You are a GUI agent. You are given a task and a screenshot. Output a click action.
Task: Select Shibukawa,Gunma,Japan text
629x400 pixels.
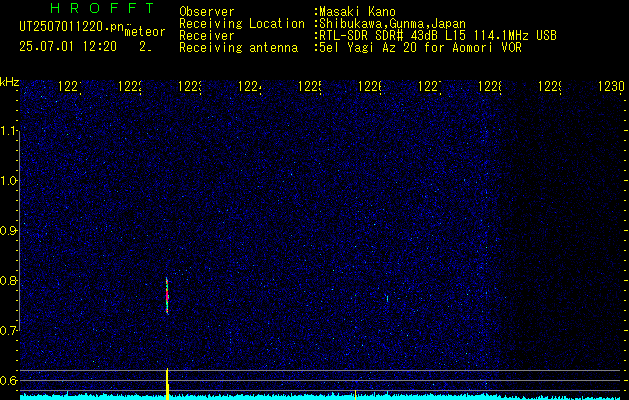392,24
